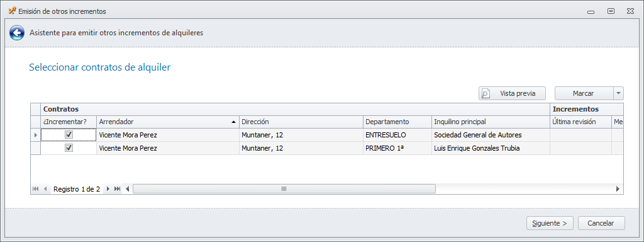Go to previous record navigator arrow

[x=45, y=189]
